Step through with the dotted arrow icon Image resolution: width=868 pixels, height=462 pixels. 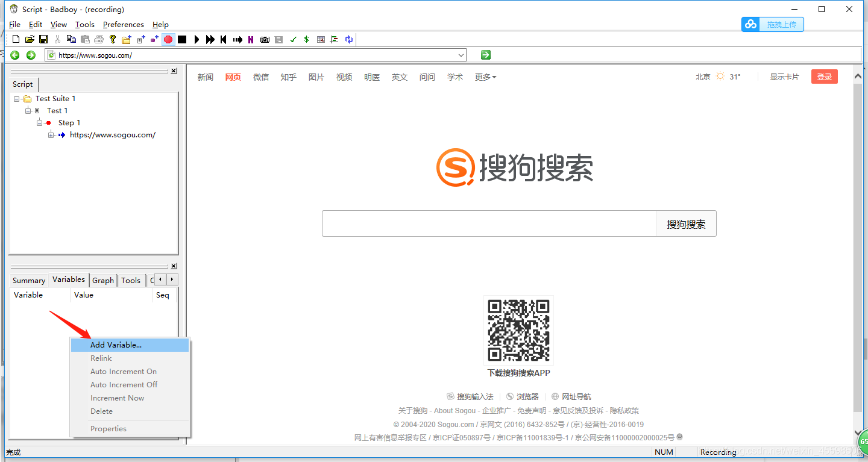[237, 39]
